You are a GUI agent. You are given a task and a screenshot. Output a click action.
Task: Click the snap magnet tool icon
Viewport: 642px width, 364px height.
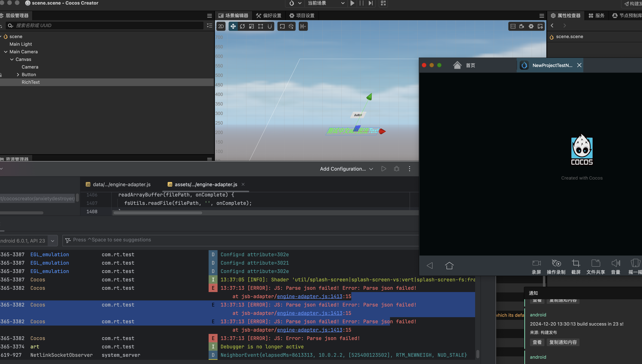click(x=270, y=26)
